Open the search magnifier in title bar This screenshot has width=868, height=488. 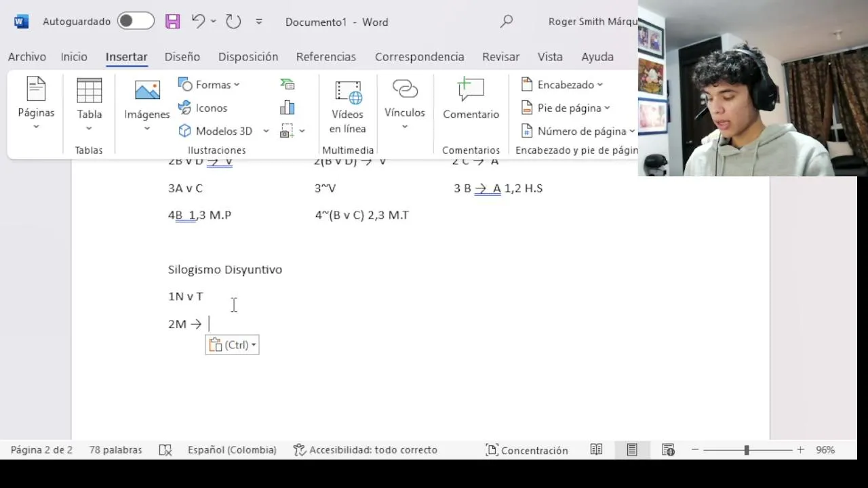pos(507,22)
